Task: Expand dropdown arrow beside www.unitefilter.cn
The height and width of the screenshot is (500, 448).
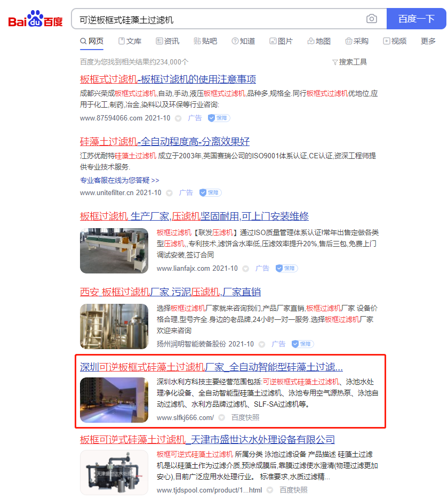Action: pos(170,193)
